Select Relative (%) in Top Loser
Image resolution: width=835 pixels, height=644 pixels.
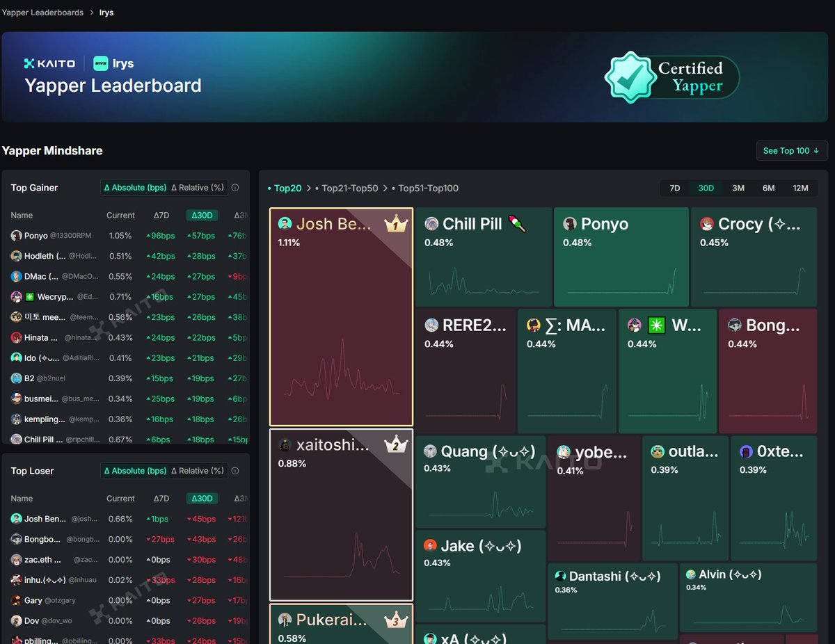click(x=198, y=471)
